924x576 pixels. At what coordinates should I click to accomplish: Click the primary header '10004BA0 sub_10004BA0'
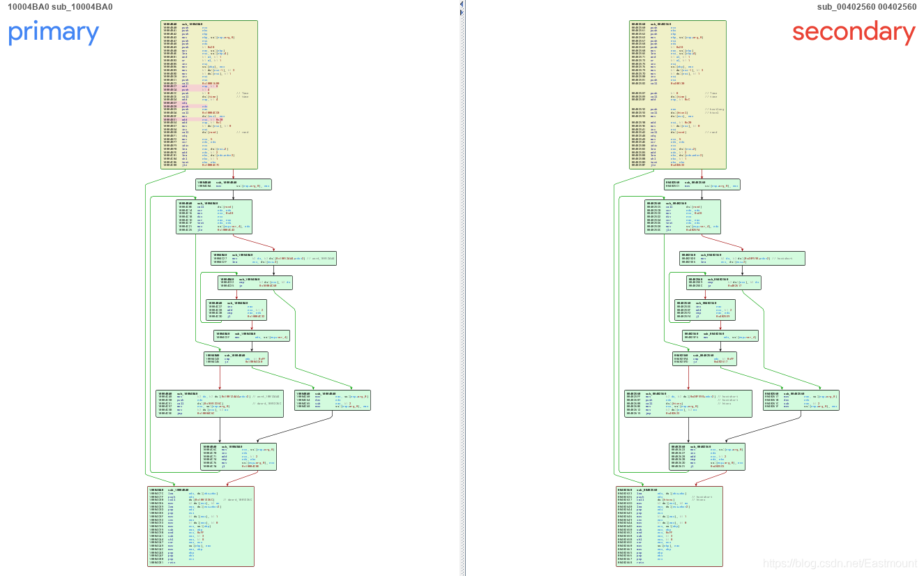coord(60,7)
